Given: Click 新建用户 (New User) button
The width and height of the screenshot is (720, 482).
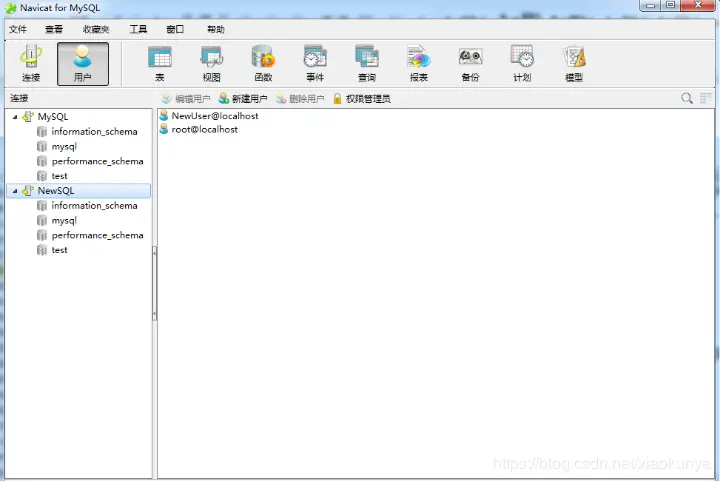Looking at the screenshot, I should pos(243,99).
